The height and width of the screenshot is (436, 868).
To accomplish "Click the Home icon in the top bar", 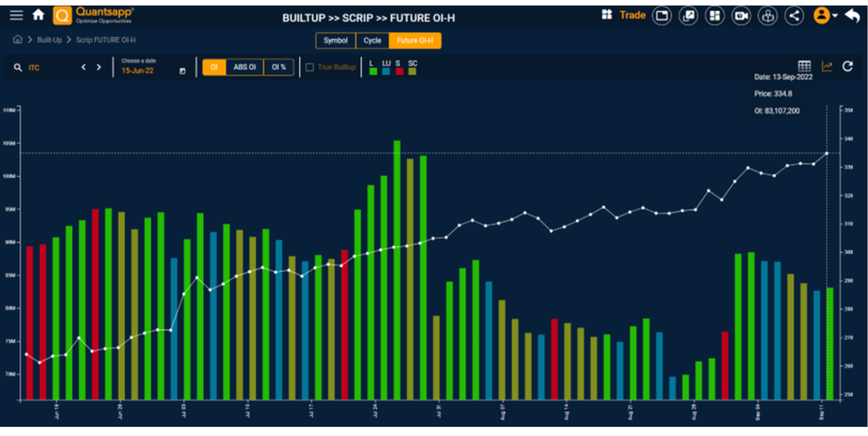I will click(x=38, y=15).
